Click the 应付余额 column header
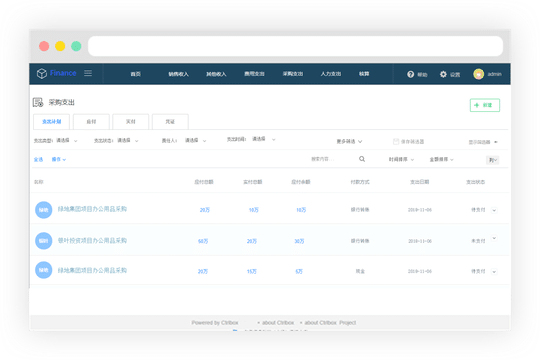Screen dimensions: 540x360 tap(301, 182)
